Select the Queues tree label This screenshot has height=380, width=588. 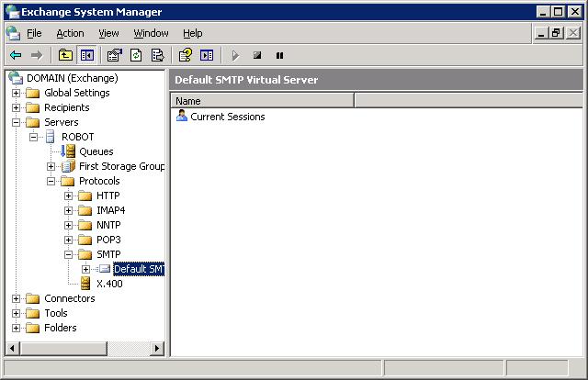point(96,151)
